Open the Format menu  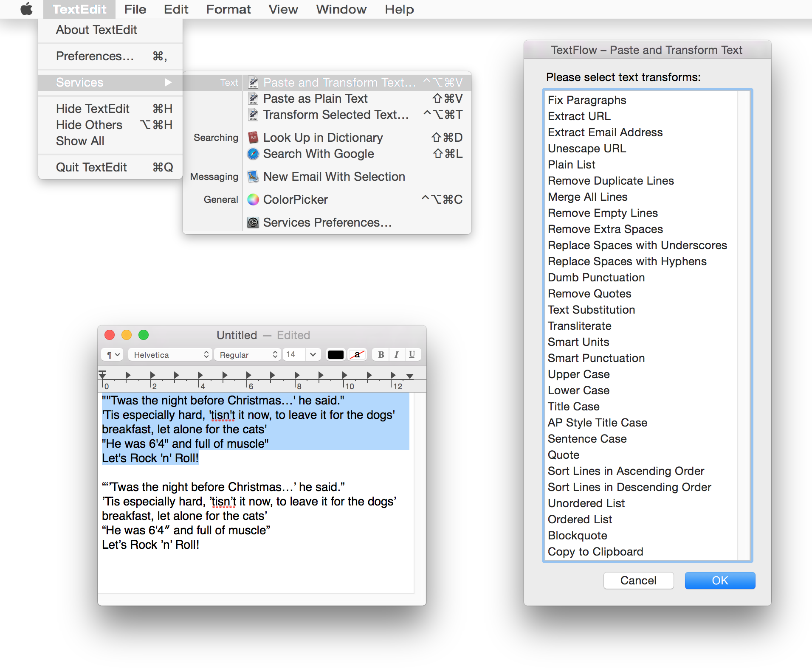pos(228,9)
